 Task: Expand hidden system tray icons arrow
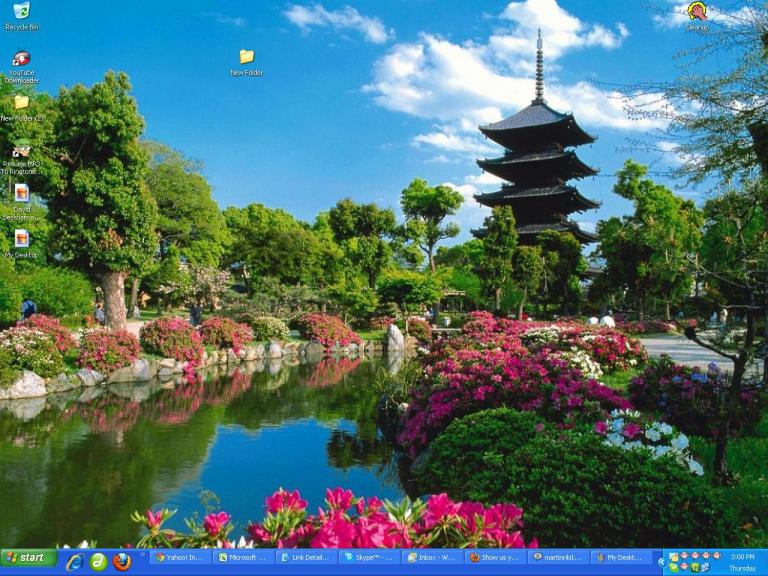pos(662,562)
